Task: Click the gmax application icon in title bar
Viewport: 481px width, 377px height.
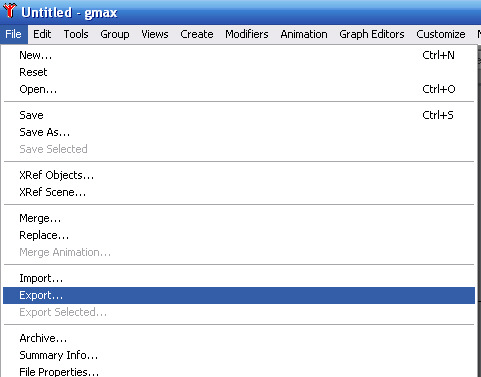Action: [10, 11]
